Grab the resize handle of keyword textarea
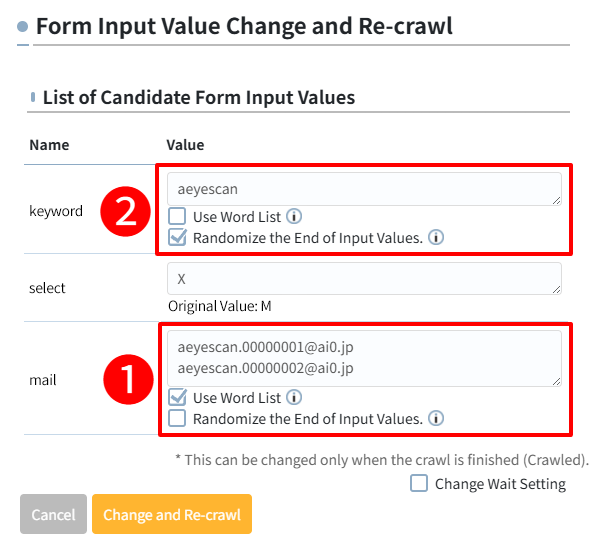Viewport: 598px width, 542px height. [556, 201]
